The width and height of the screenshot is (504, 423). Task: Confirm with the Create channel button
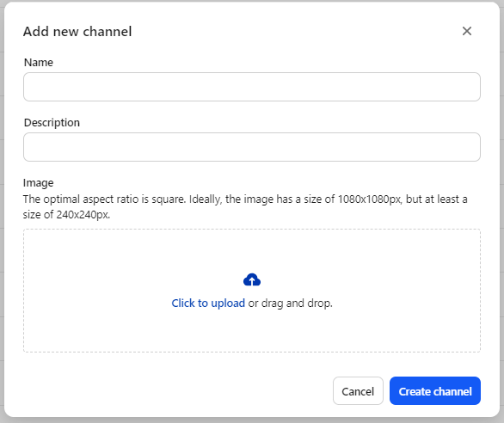coord(435,391)
